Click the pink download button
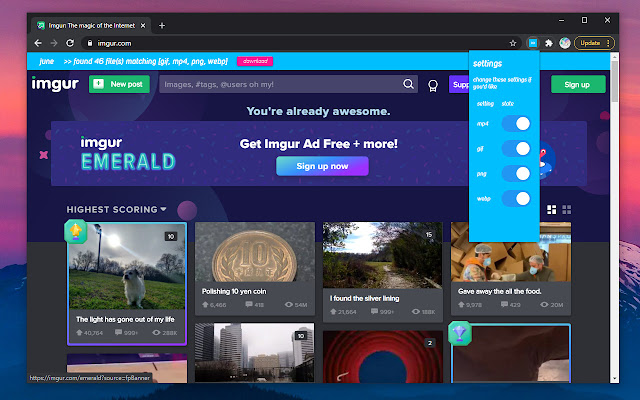Image resolution: width=640 pixels, height=400 pixels. click(x=255, y=61)
